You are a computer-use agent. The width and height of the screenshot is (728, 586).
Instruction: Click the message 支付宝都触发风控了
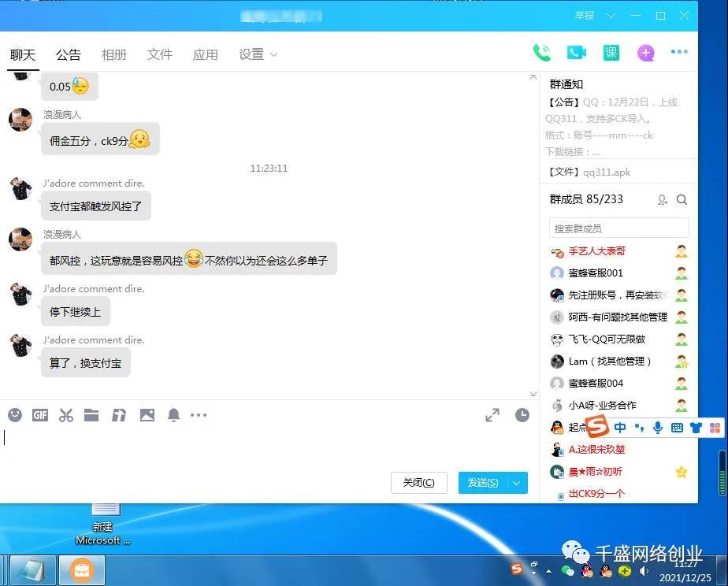pos(95,206)
